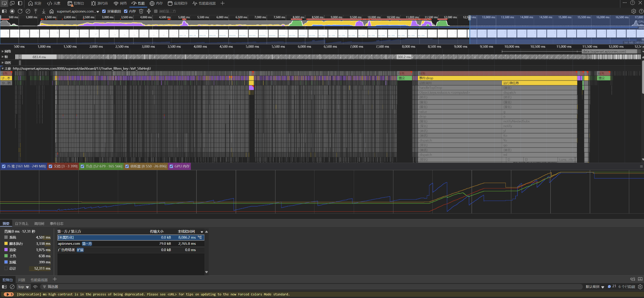Click the drawer undock icon beside expand
644x298 pixels.
(x=633, y=279)
